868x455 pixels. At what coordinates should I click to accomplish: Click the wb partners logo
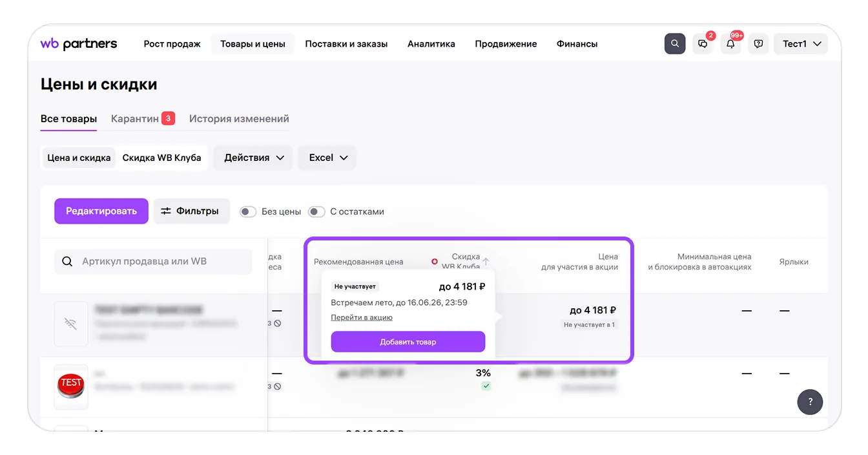(x=79, y=44)
